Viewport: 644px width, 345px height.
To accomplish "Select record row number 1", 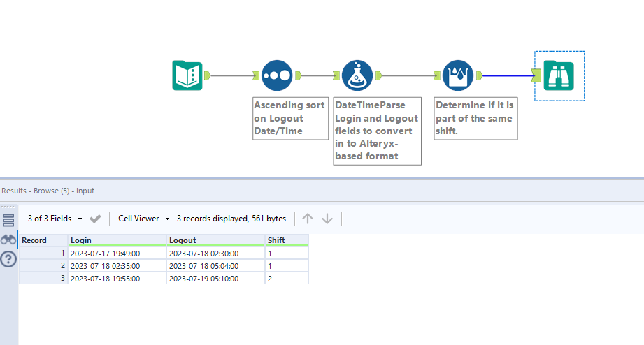I will click(x=43, y=254).
